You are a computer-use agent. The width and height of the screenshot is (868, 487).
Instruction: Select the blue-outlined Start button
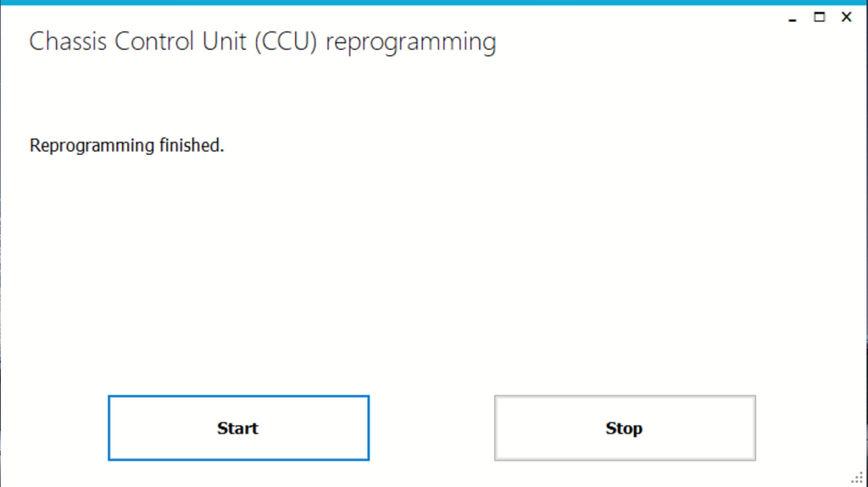click(238, 428)
